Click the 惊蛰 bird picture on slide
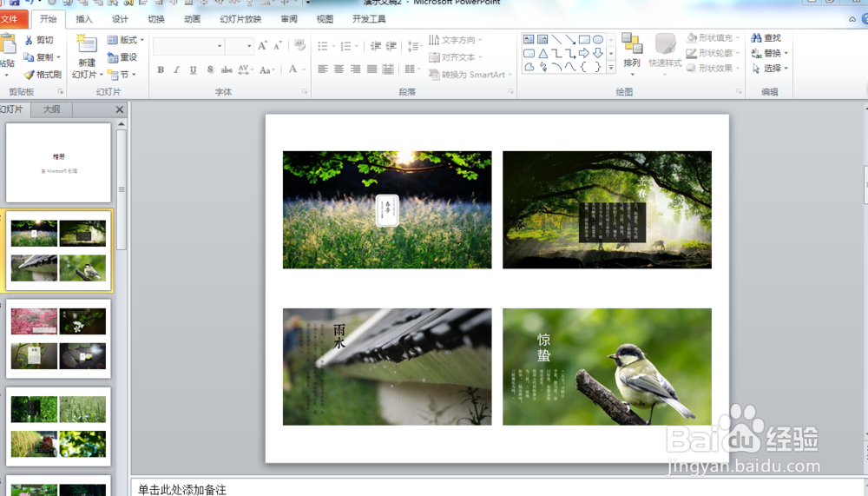This screenshot has height=496, width=868. 607,367
